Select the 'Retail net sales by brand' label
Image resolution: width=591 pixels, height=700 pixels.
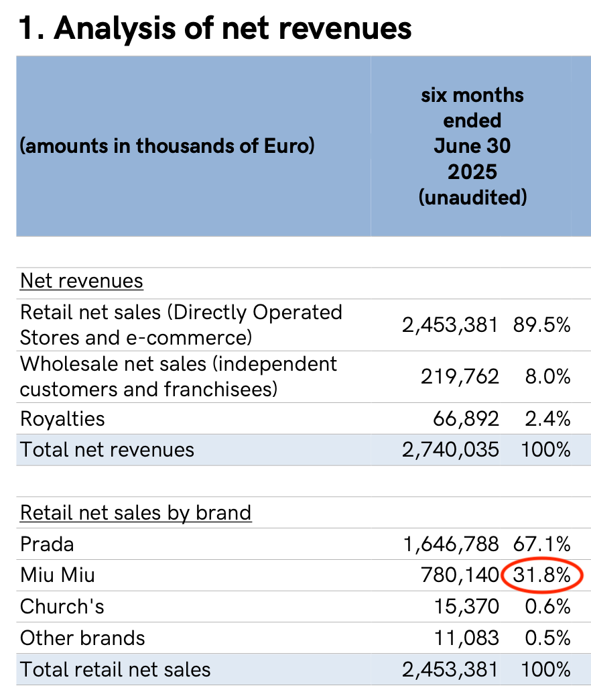coord(135,512)
